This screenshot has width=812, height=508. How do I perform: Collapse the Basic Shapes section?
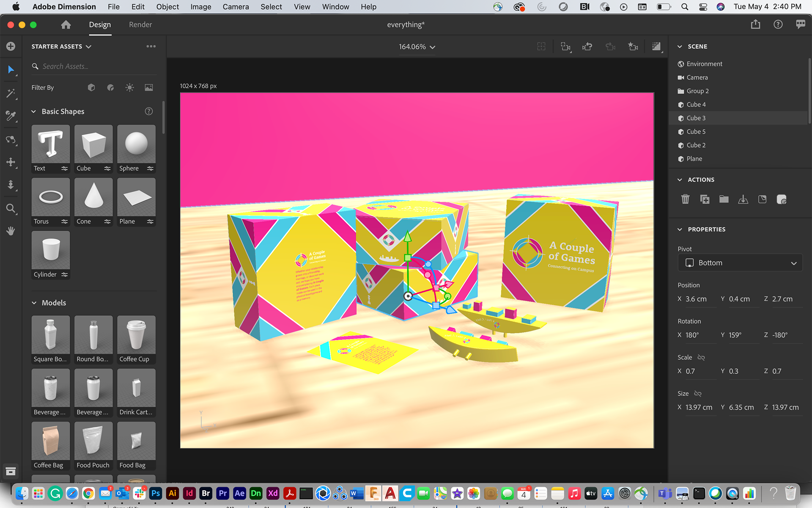pyautogui.click(x=34, y=112)
